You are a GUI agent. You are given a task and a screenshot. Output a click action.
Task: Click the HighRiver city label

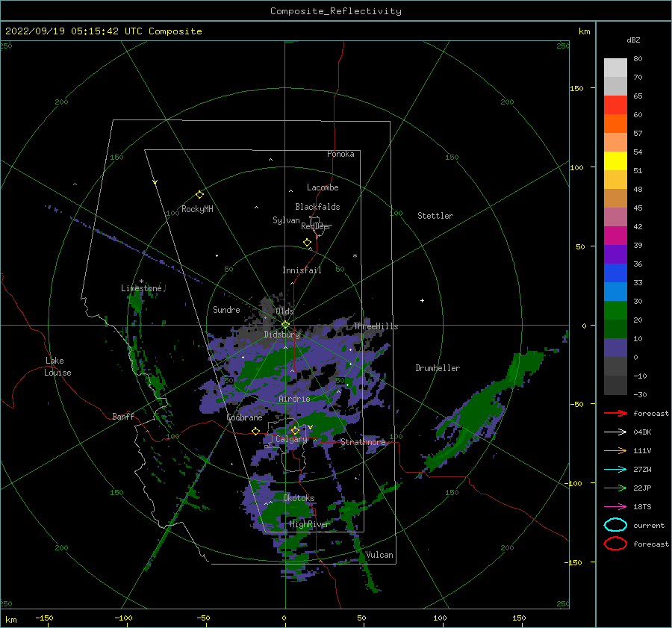309,524
